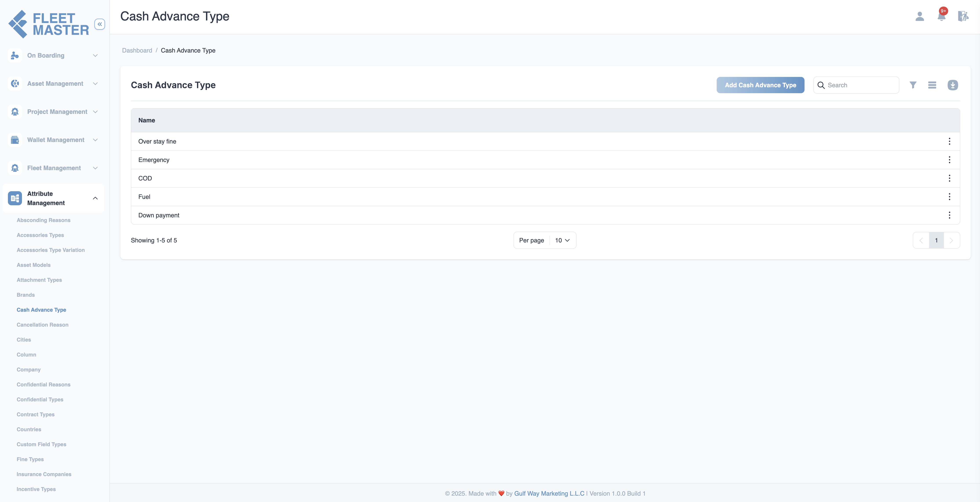The height and width of the screenshot is (502, 980).
Task: Click the Fuel row text
Action: (144, 197)
